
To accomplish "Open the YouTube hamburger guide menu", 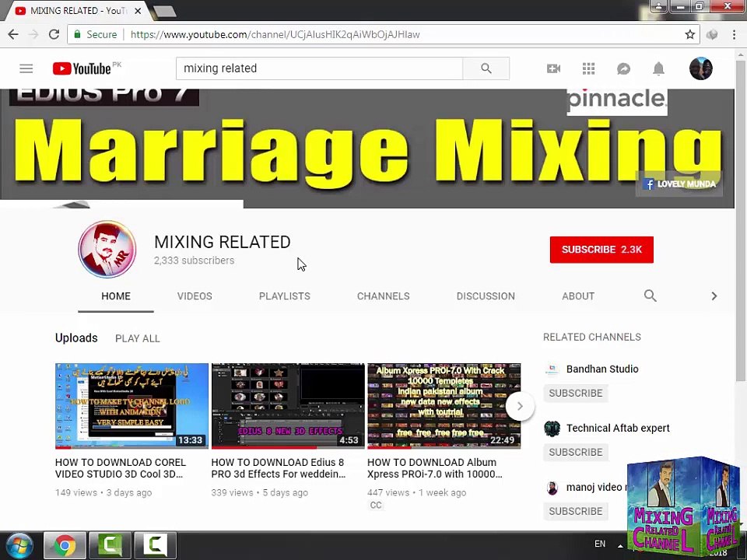I will (26, 68).
